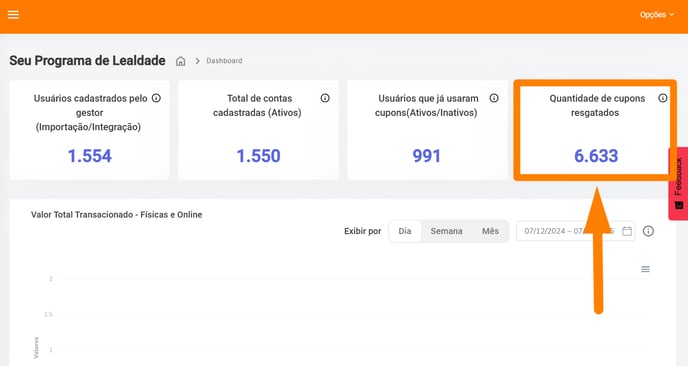688x366 pixels.
Task: Click the Total de contas cadastradas (Ativos) title
Action: point(258,105)
